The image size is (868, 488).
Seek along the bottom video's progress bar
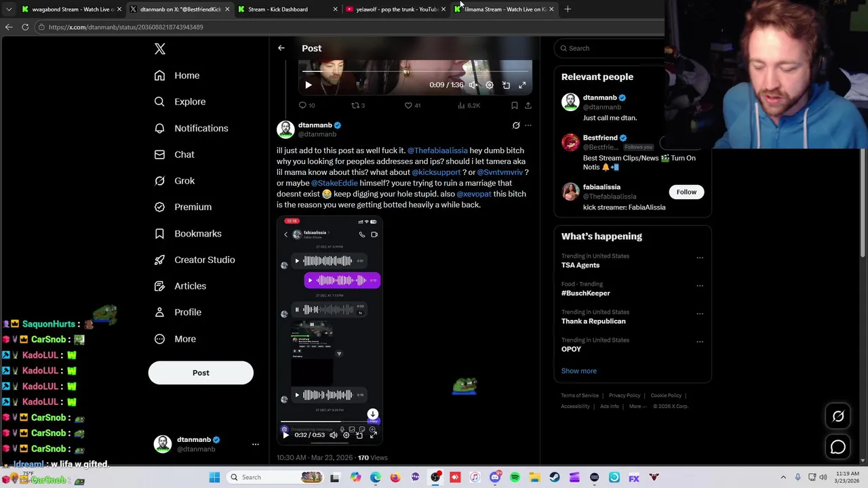[330, 422]
